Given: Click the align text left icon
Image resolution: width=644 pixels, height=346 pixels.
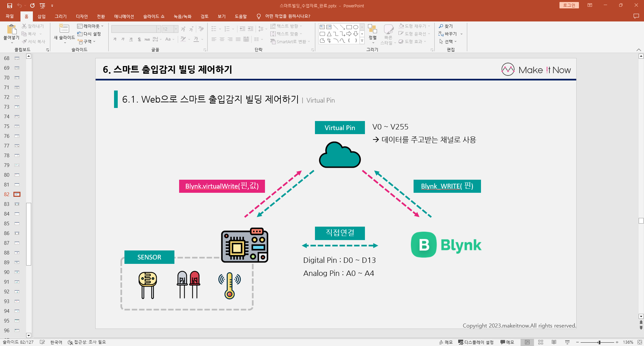Looking at the screenshot, I should pyautogui.click(x=214, y=39).
